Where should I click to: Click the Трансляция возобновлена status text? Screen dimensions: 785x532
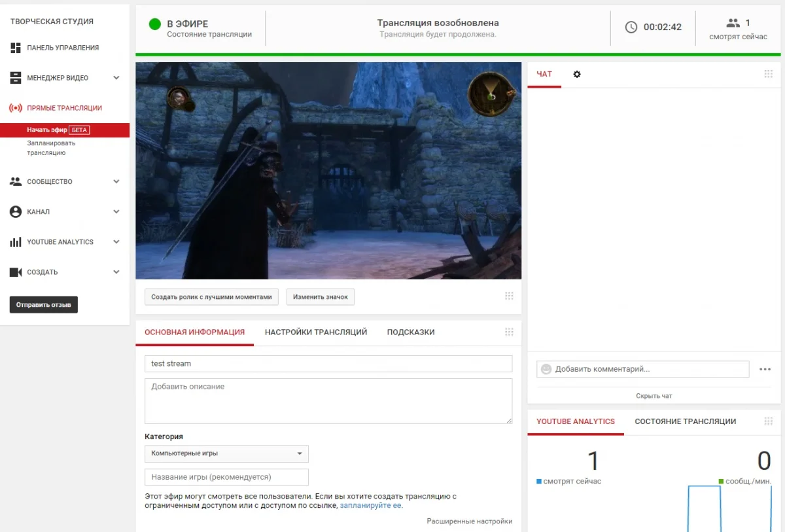click(x=438, y=23)
